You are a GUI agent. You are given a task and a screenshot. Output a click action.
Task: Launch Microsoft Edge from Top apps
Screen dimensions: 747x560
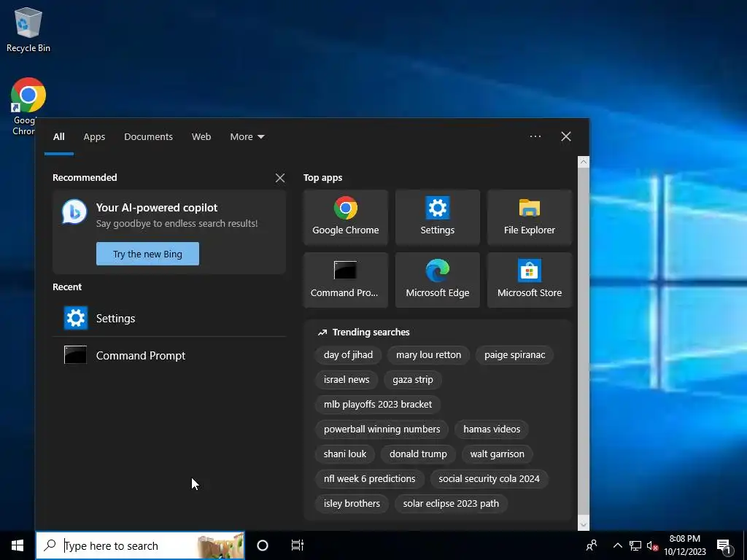[438, 280]
